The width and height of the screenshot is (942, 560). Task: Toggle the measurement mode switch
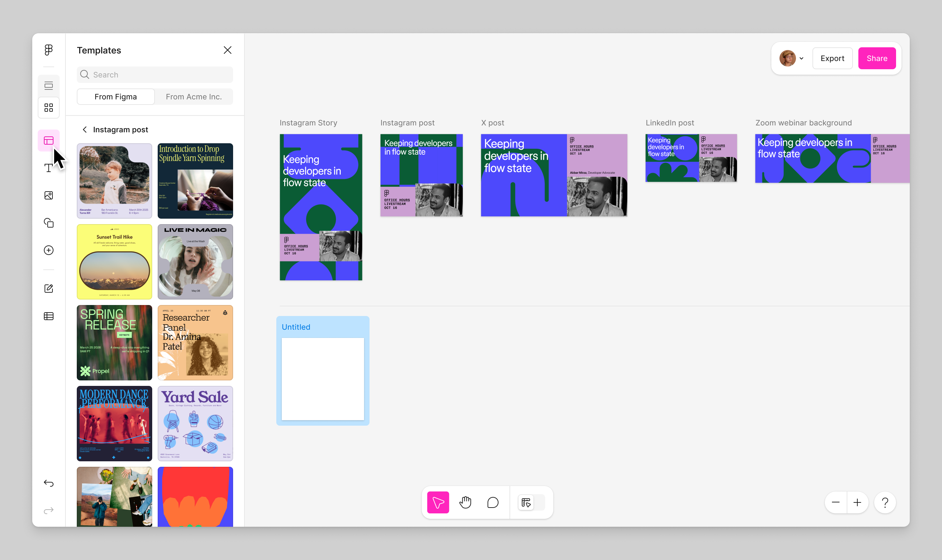tap(531, 502)
